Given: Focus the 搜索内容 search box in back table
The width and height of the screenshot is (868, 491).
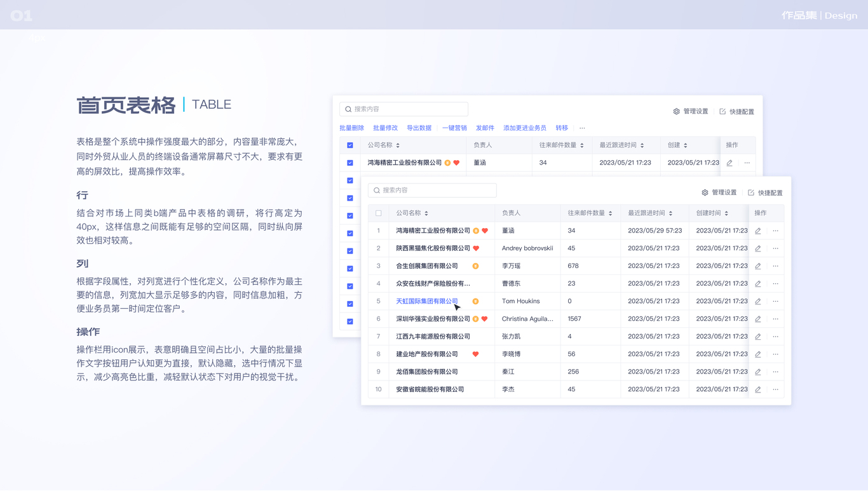Looking at the screenshot, I should (403, 109).
